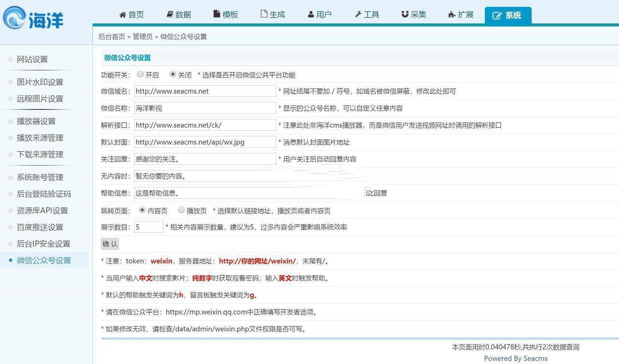Click the blank page icon beside 生成
Screen dimensions: 619x364
point(264,14)
